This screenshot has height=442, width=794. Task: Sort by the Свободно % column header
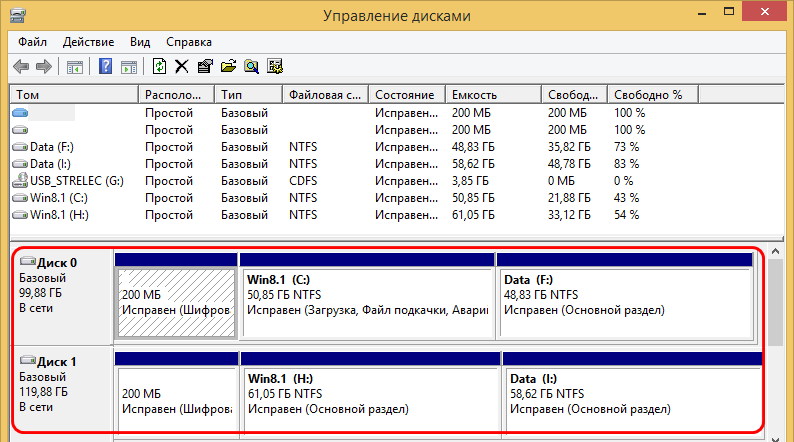tap(653, 95)
